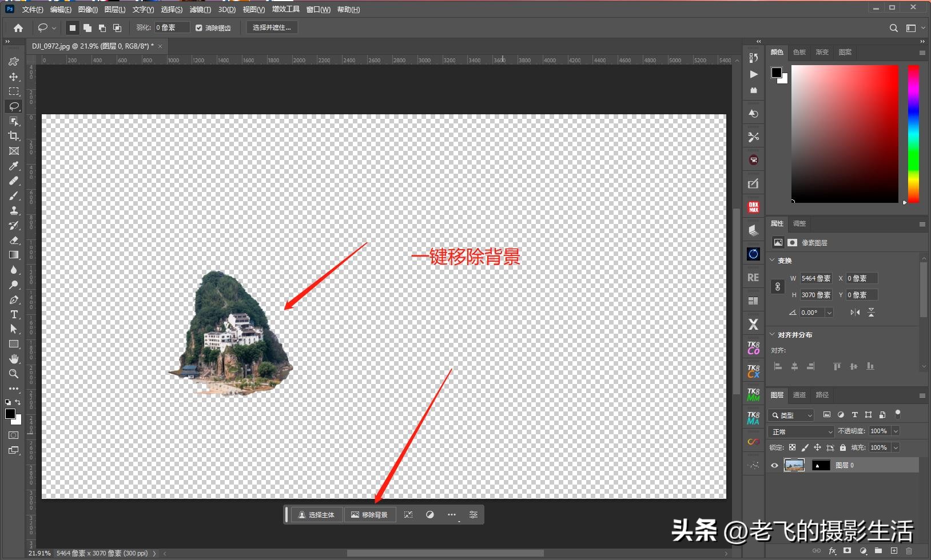
Task: Click the 选择主体 button
Action: 317,514
